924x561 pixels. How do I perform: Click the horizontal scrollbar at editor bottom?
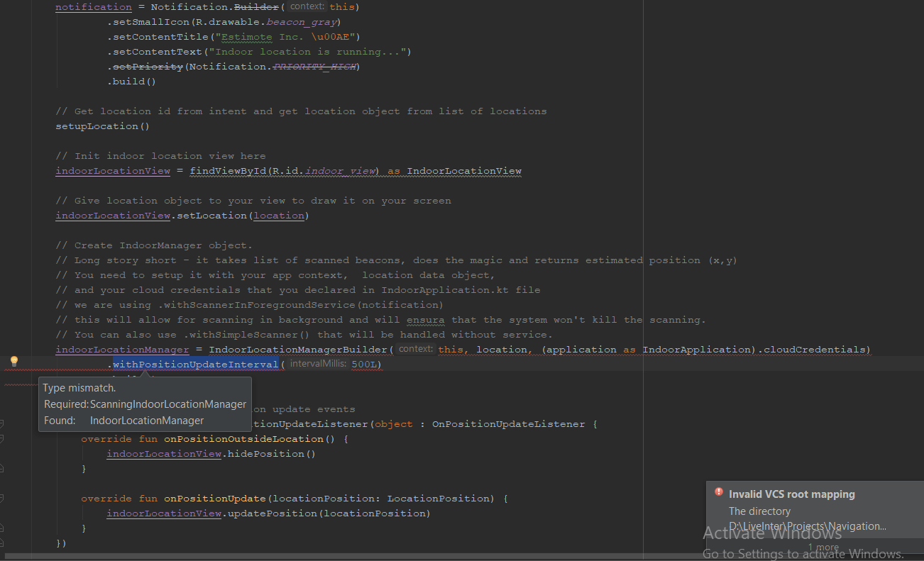pos(355,557)
